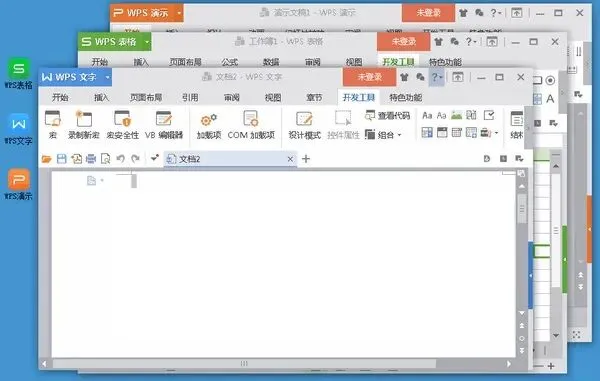Insert picture content control
This screenshot has width=600, height=381.
[x=457, y=115]
